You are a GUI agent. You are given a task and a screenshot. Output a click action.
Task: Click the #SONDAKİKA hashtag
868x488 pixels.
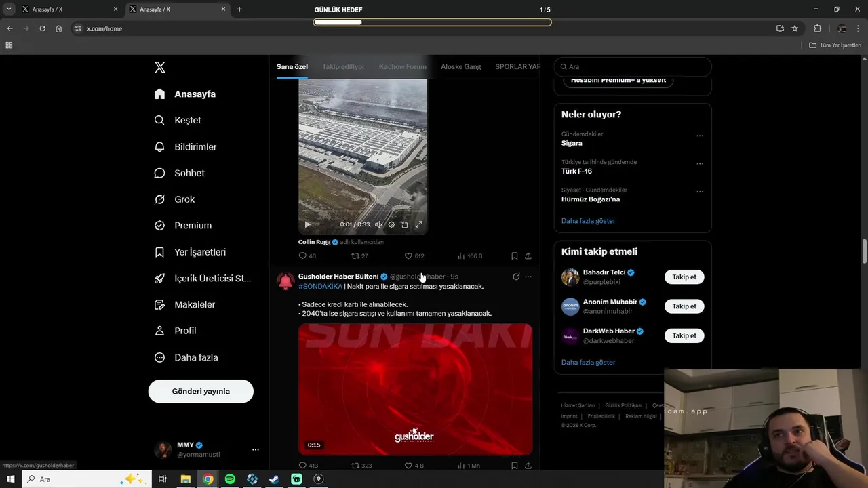click(x=320, y=287)
